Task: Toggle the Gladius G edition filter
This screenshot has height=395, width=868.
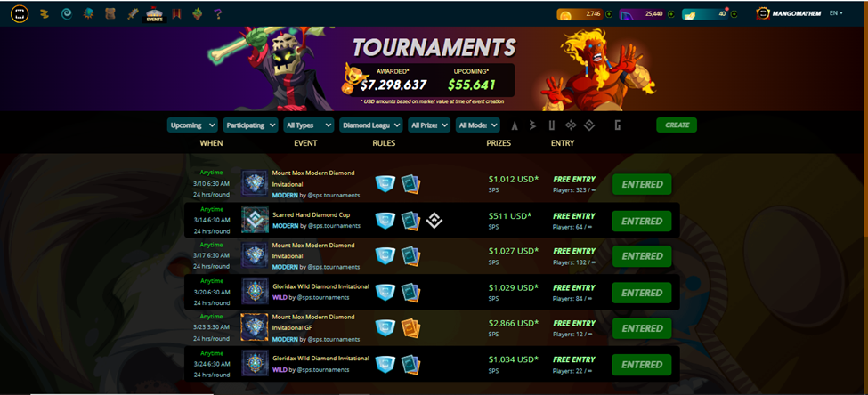Action: [x=617, y=125]
